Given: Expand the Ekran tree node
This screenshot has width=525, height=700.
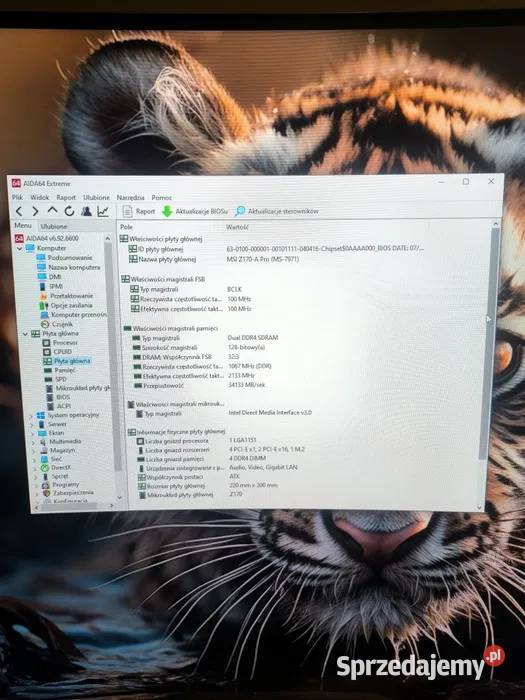Looking at the screenshot, I should 32,433.
